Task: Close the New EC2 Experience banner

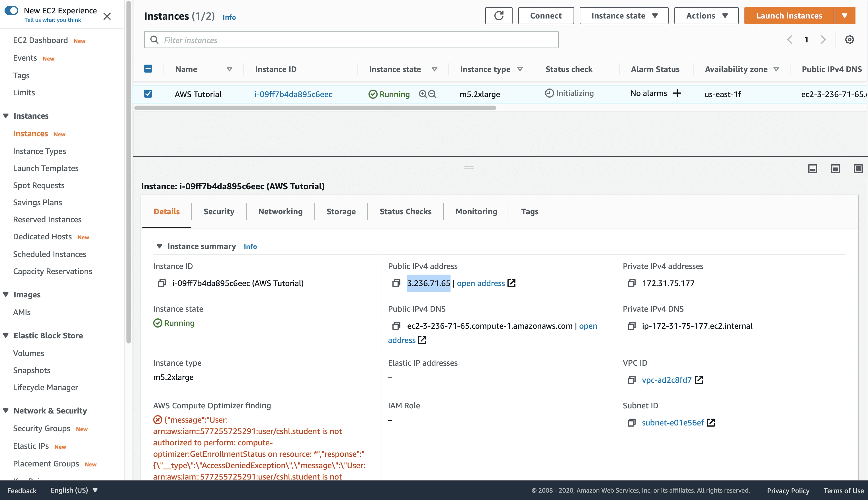Action: pyautogui.click(x=107, y=16)
